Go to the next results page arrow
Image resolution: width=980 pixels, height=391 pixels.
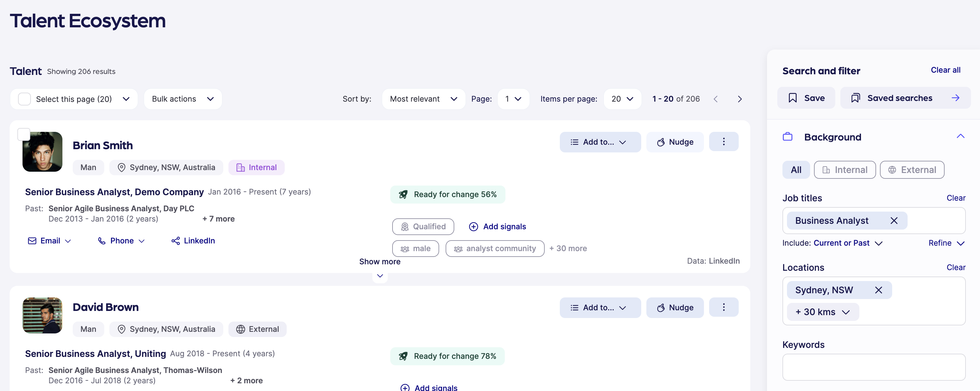739,99
